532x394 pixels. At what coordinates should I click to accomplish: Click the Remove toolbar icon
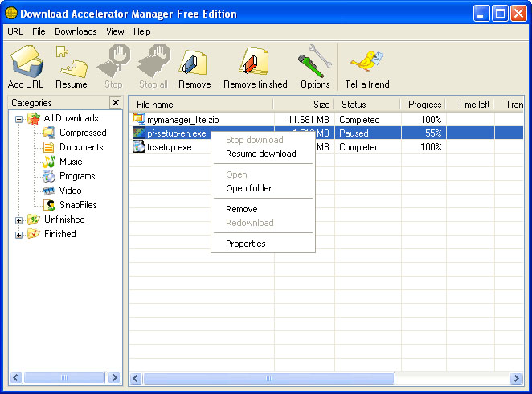point(194,62)
